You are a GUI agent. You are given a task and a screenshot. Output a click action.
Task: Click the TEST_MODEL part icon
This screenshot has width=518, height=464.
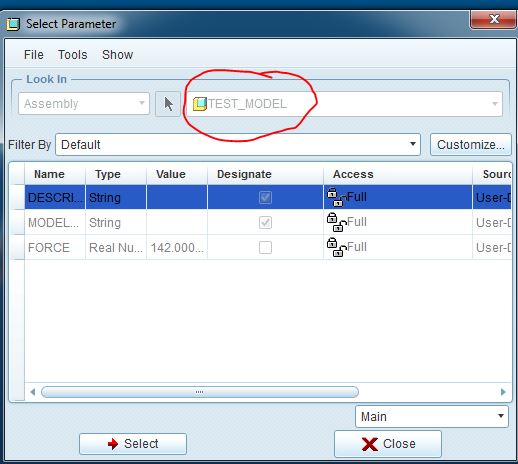200,104
